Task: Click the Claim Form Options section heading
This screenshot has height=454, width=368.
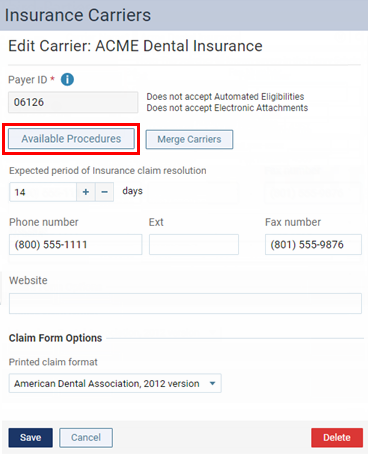Action: click(55, 338)
